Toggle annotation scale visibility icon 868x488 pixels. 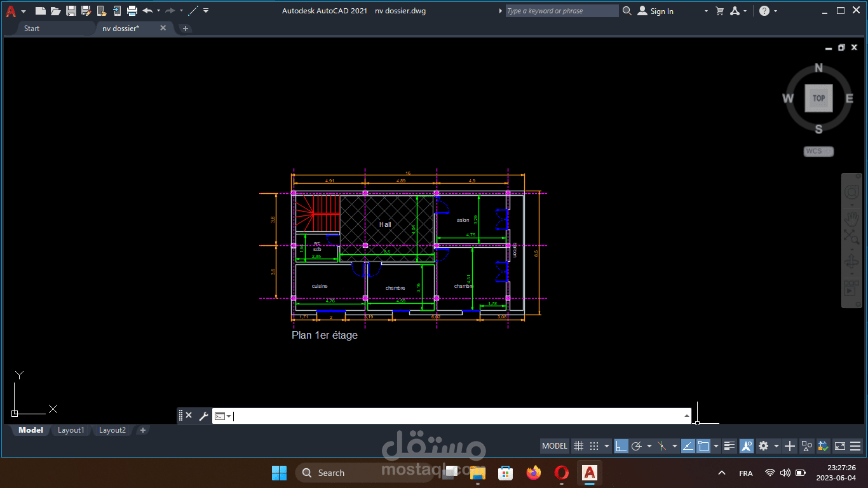(747, 446)
